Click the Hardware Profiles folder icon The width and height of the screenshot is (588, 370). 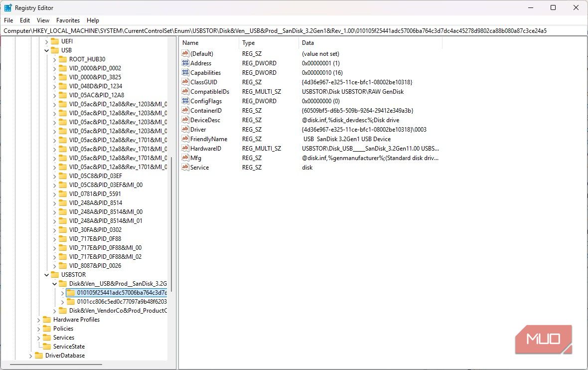click(47, 320)
